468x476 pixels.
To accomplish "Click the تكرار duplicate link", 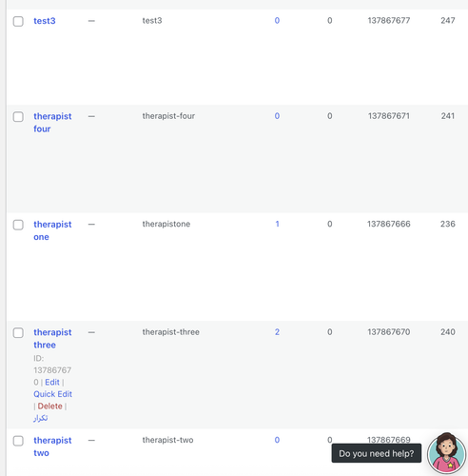I will click(41, 418).
